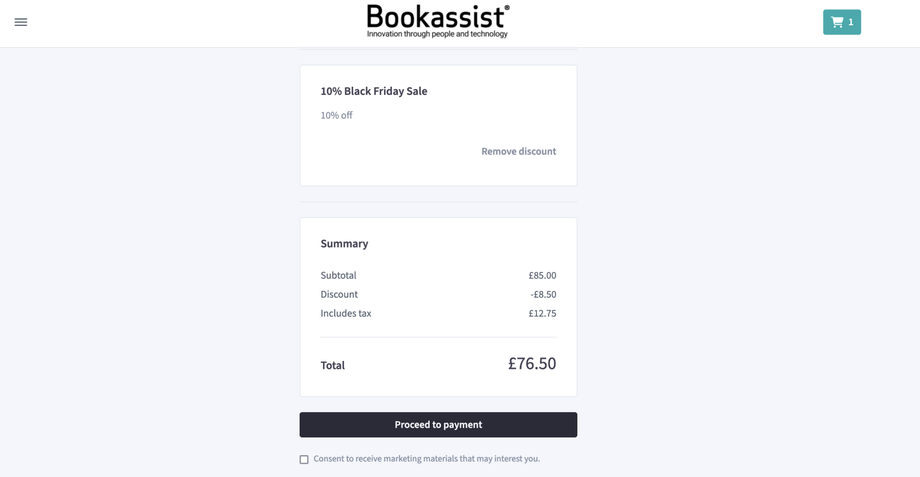This screenshot has height=477, width=920.
Task: Click the logo tagline about innovation
Action: click(437, 34)
